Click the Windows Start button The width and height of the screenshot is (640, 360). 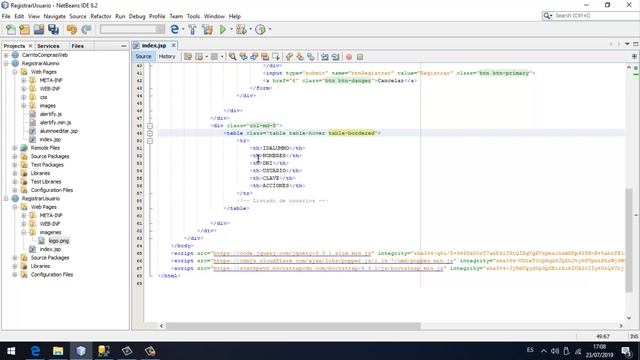point(11,351)
